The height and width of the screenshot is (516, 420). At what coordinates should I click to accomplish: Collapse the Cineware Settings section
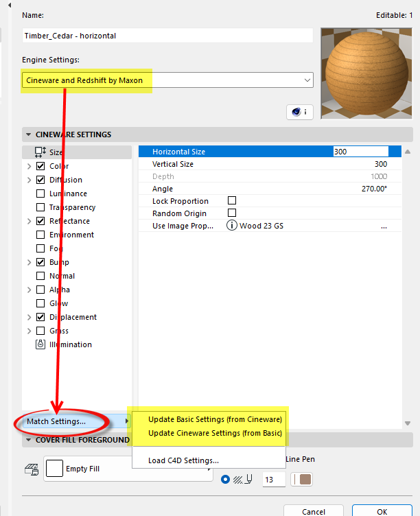coord(29,134)
